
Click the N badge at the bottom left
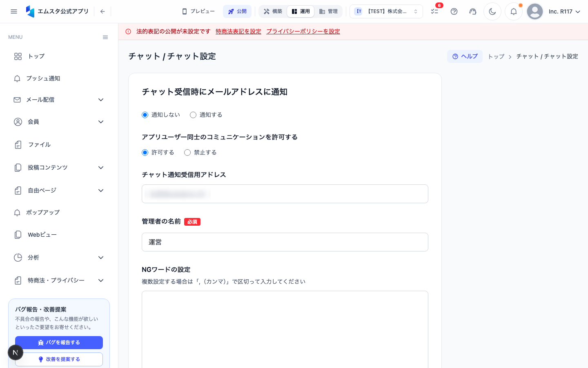[16, 352]
